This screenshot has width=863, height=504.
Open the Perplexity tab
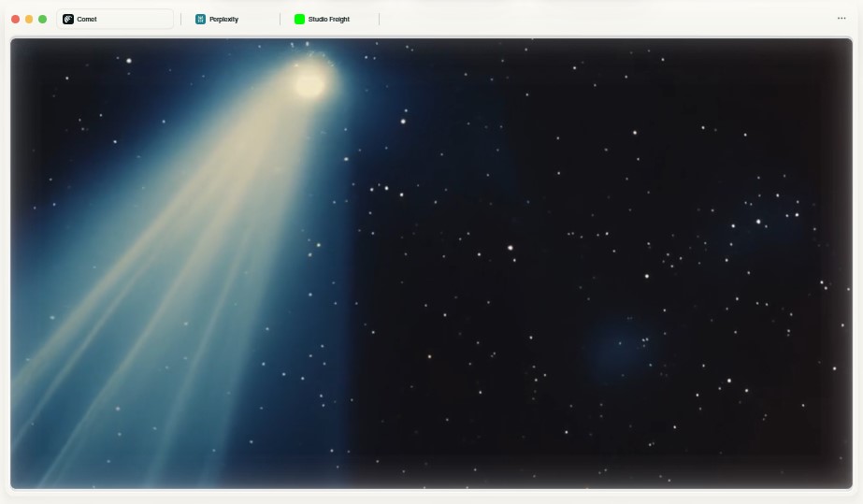(x=230, y=20)
